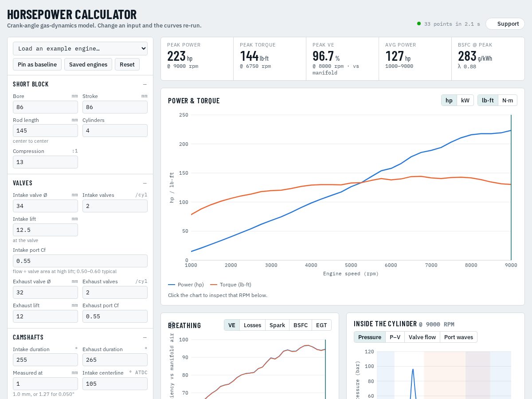Click the Horsepower Calculator title
Viewport: 532px width, 399px height.
coord(72,14)
